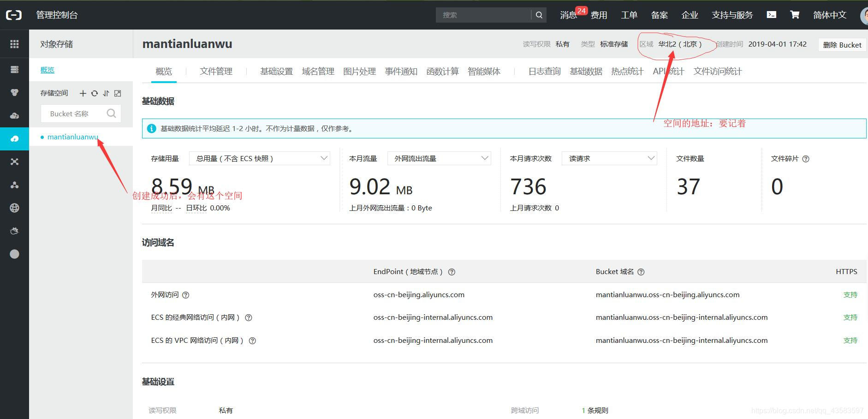Create a new bucket with plus icon
The width and height of the screenshot is (868, 419).
(83, 93)
